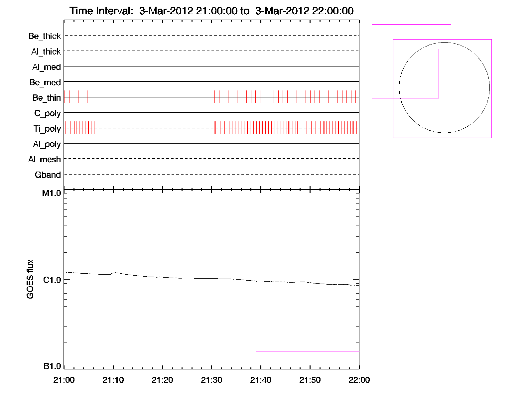Click the GOES flux axis label
532x399 pixels.
(30, 279)
